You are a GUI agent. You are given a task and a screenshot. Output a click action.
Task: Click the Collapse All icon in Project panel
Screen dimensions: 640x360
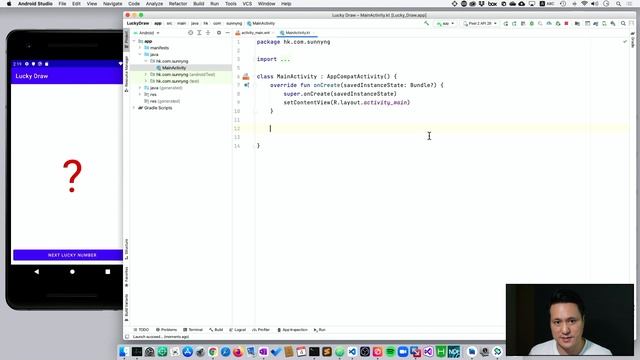(208, 33)
